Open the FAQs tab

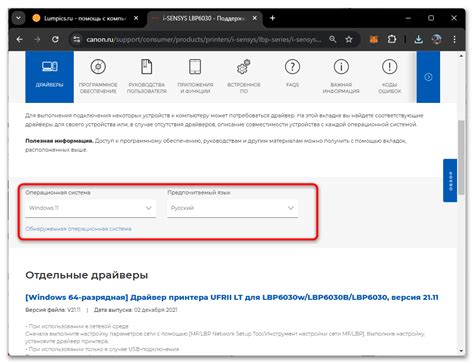pyautogui.click(x=292, y=73)
